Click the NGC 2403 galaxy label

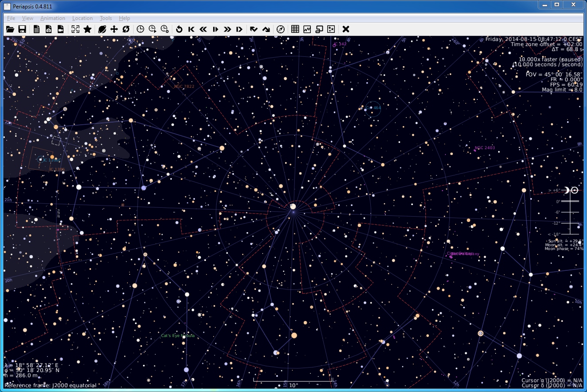[484, 148]
